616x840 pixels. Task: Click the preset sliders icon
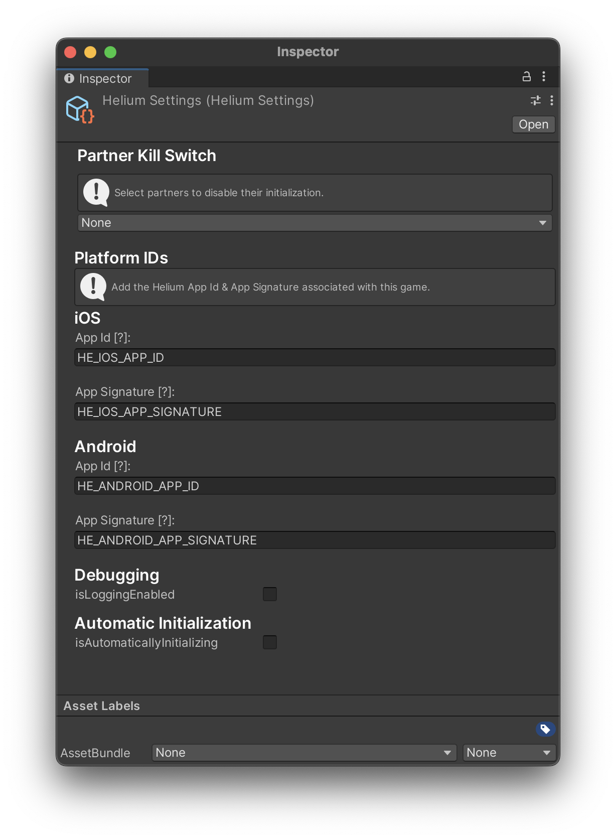pos(536,100)
